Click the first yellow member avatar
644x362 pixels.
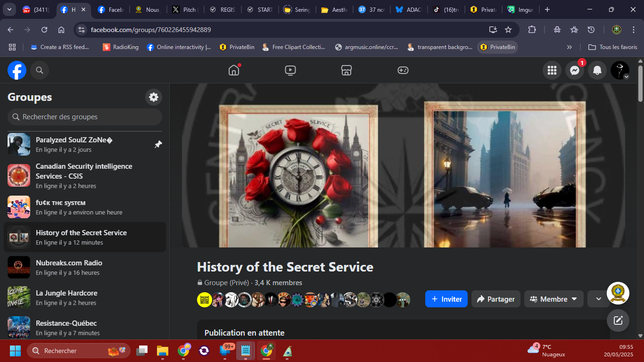click(x=205, y=299)
